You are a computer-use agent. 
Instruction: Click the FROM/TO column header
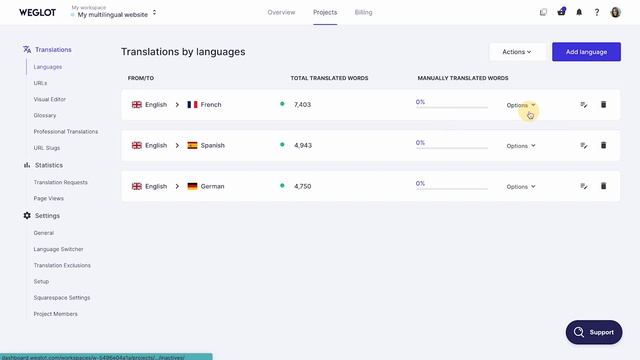coord(141,78)
